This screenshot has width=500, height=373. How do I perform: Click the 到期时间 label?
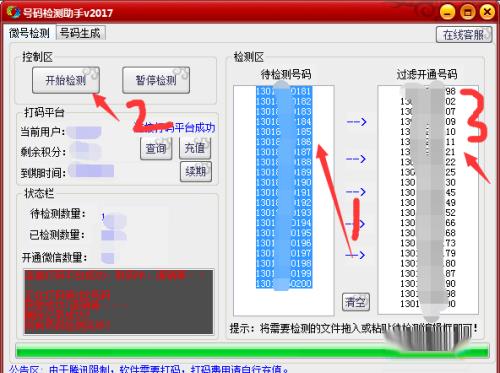coord(43,173)
